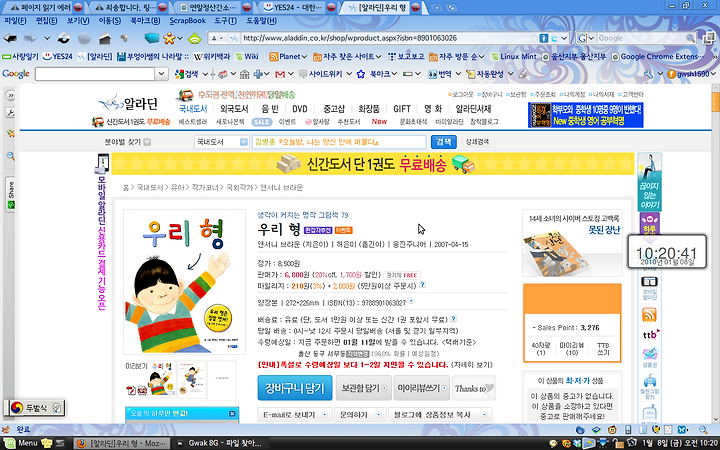Click the 앤서니 브라운 breadcrumb link
720x450 pixels.
281,187
